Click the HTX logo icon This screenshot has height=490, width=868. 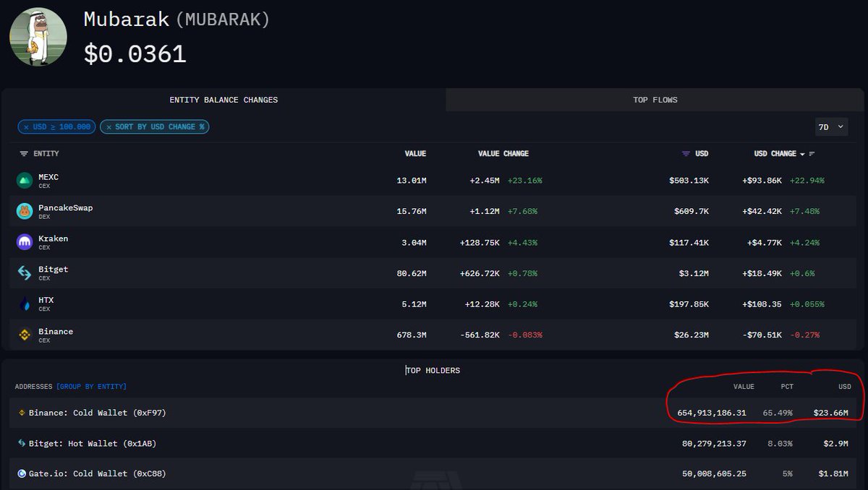25,304
